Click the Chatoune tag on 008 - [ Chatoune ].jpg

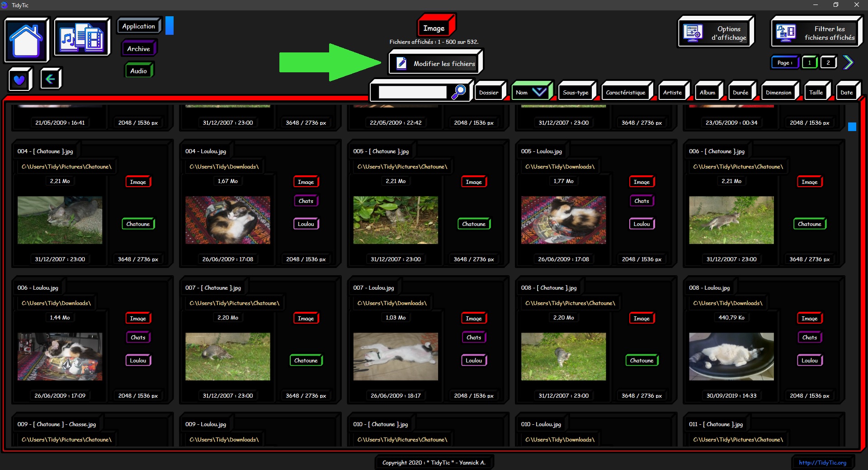(x=642, y=360)
